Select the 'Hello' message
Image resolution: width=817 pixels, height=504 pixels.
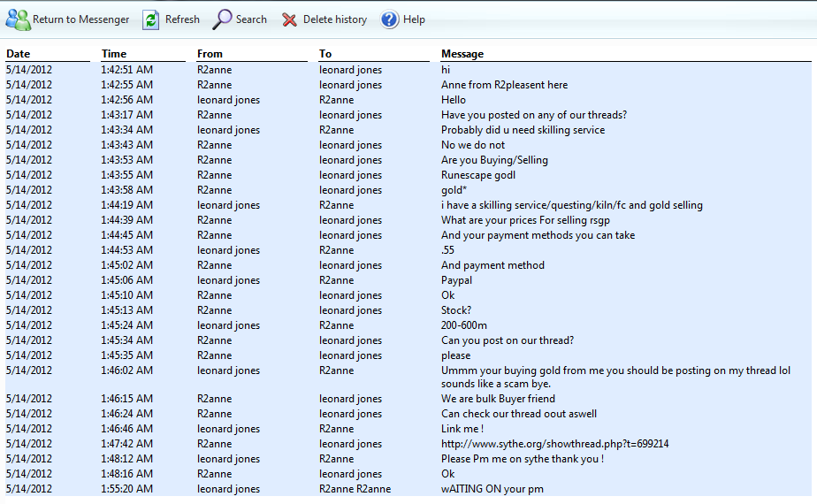point(454,100)
